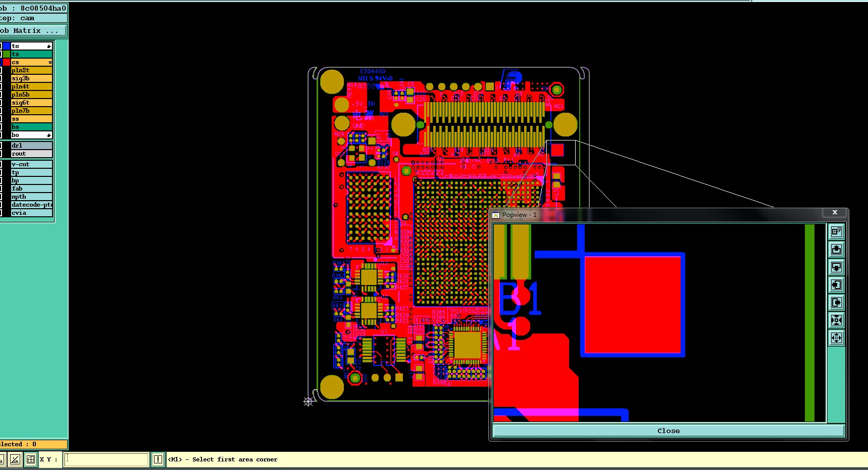Screen dimensions: 868x470
Task: Click the grid icon beside X Y
Action: pos(31,459)
